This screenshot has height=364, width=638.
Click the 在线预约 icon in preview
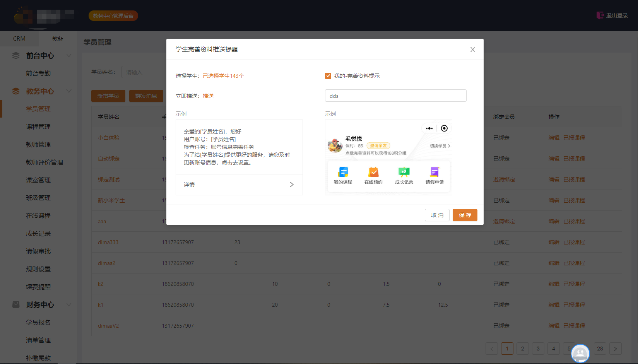[373, 172]
